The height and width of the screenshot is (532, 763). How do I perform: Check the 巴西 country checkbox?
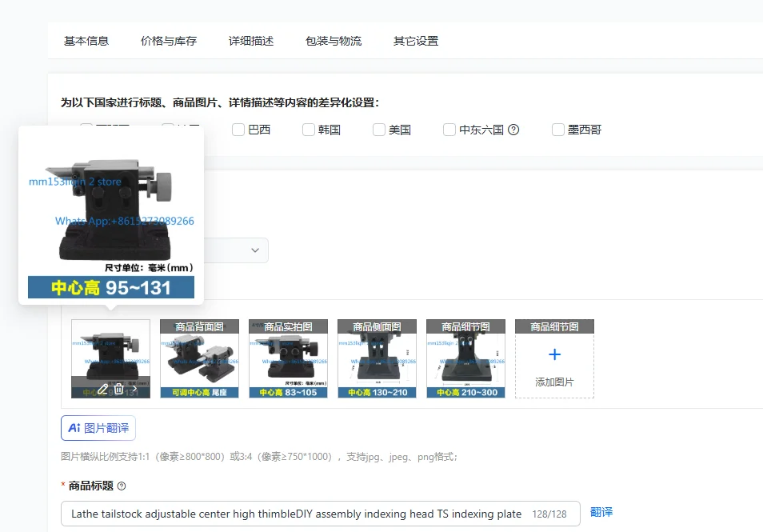coord(238,130)
